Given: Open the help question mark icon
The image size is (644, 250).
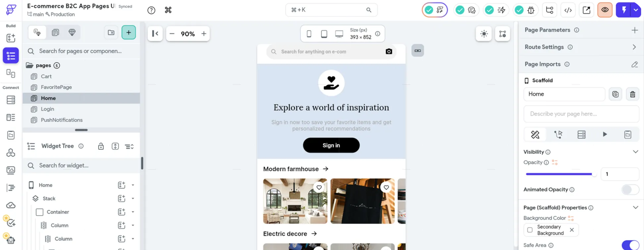Looking at the screenshot, I should pyautogui.click(x=151, y=10).
